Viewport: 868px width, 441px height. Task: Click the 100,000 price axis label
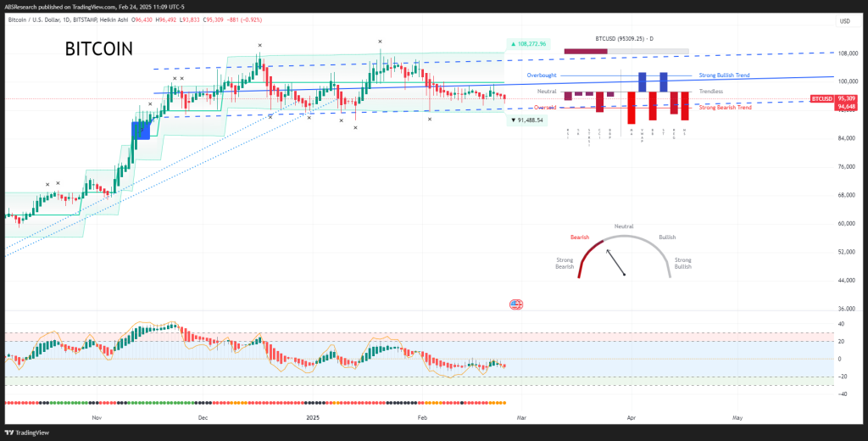[847, 81]
